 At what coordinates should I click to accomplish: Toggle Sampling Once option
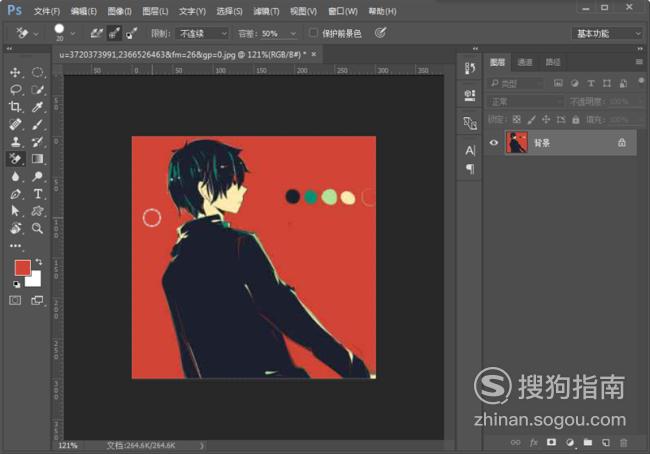[114, 33]
